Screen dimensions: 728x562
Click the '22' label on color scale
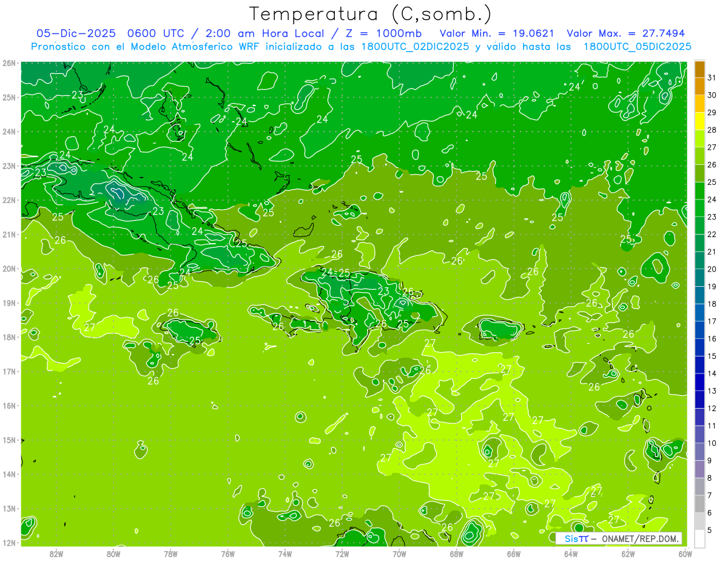point(712,235)
